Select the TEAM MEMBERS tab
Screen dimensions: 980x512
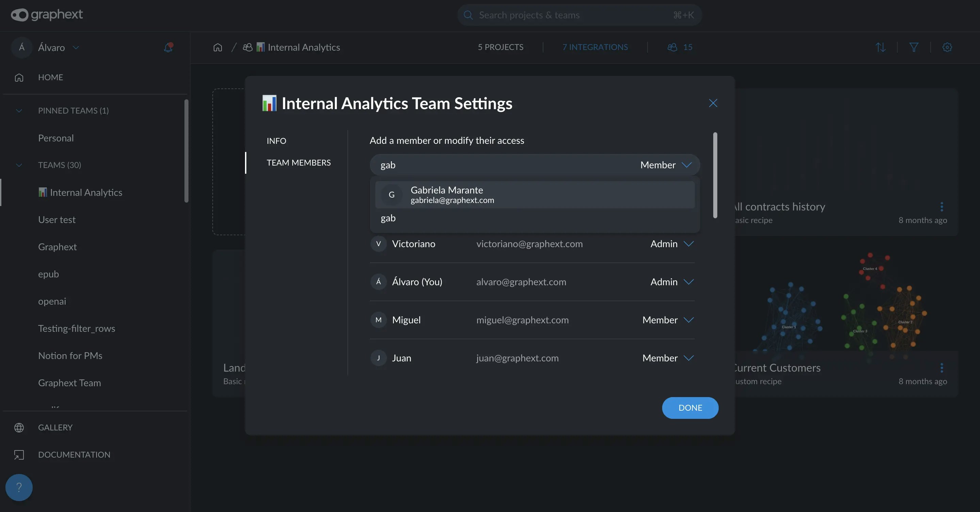pyautogui.click(x=299, y=163)
